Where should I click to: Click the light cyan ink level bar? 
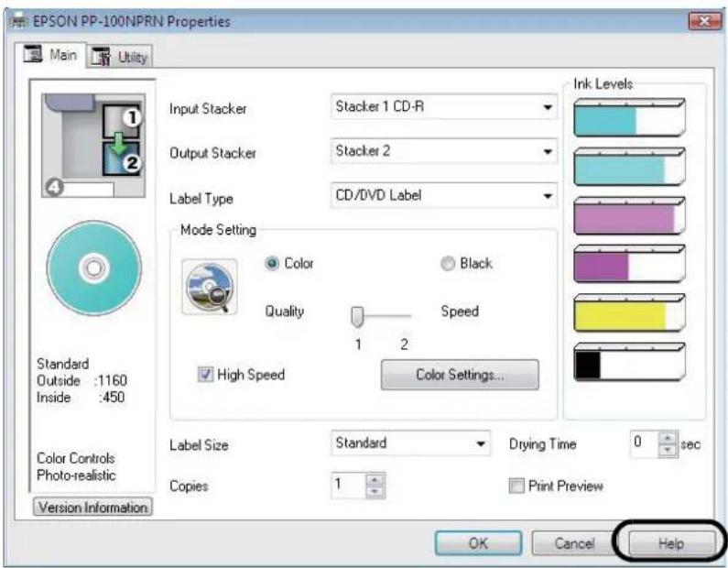point(630,167)
